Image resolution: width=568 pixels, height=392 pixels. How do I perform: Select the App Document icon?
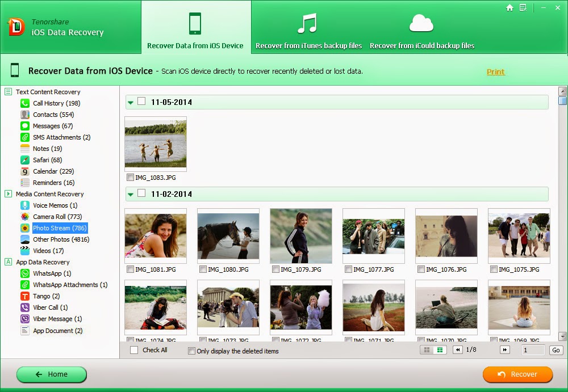pos(25,331)
